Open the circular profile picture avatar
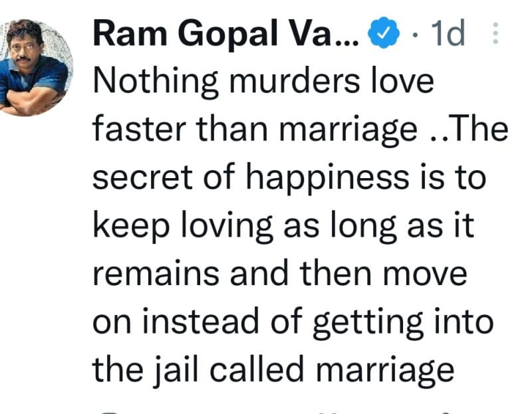This screenshot has height=414, width=532. 34,68
